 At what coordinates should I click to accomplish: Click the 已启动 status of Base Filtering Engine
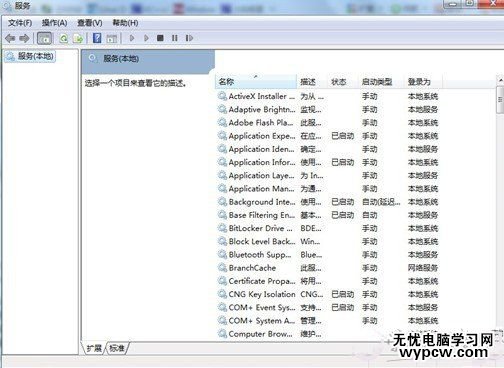point(343,215)
